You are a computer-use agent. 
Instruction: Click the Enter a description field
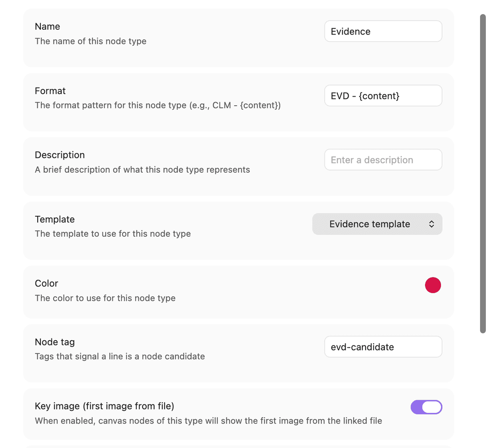coord(383,160)
